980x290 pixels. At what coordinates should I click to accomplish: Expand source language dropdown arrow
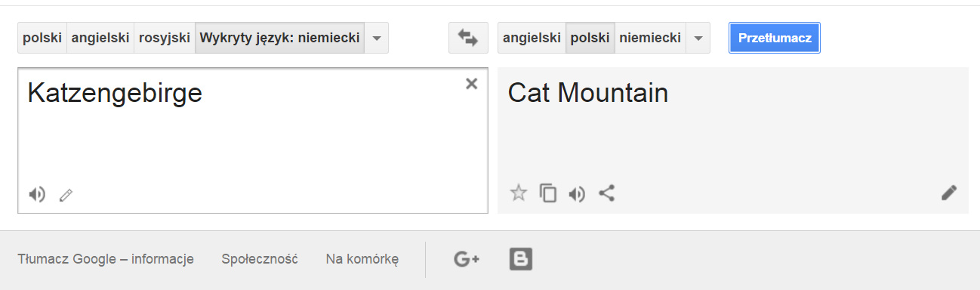377,38
